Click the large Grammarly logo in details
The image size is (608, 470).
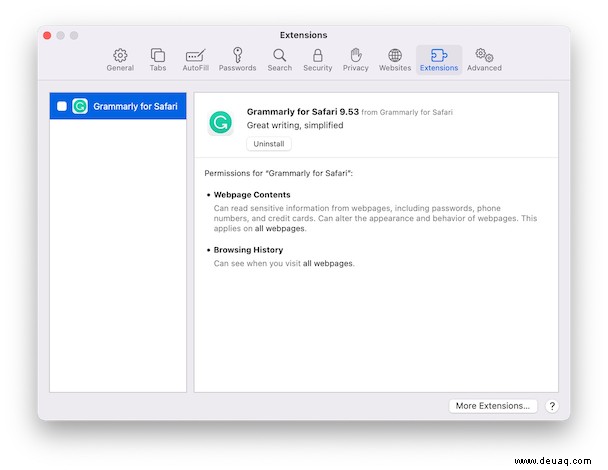click(221, 123)
